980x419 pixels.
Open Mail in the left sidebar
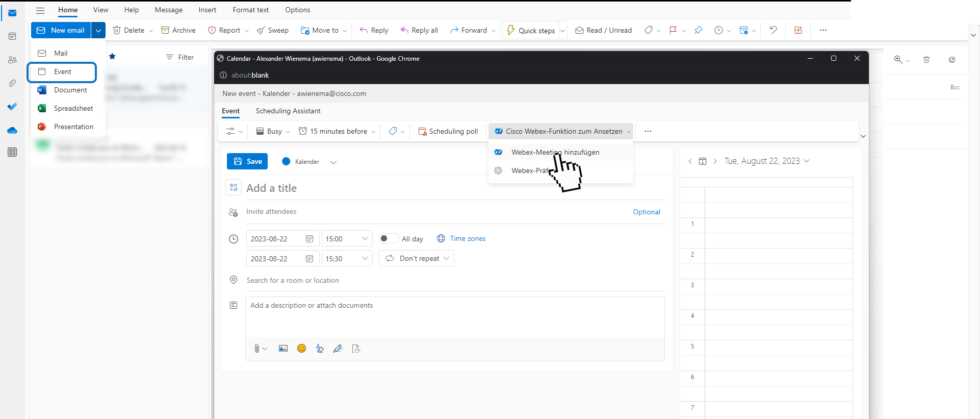point(12,13)
